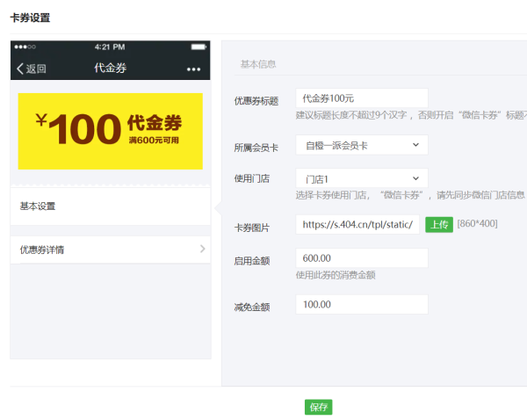Image resolution: width=527 pixels, height=420 pixels.
Task: Click the 使用门店 field label
Action: tap(252, 178)
